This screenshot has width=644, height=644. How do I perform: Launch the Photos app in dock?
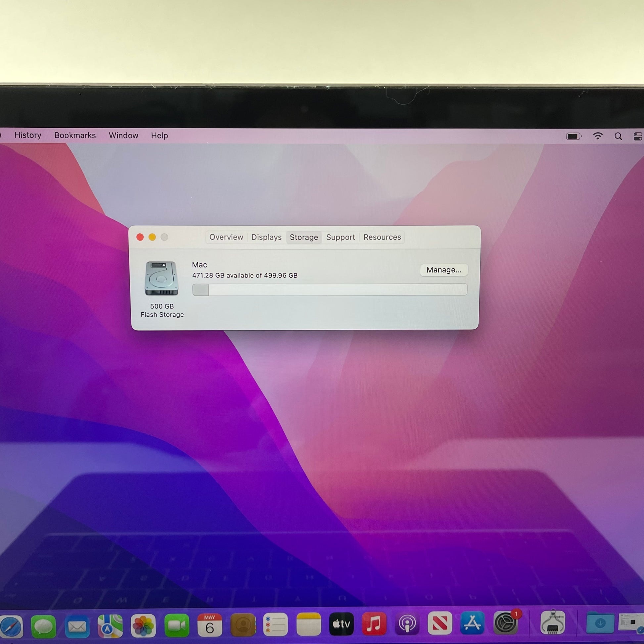pyautogui.click(x=143, y=626)
